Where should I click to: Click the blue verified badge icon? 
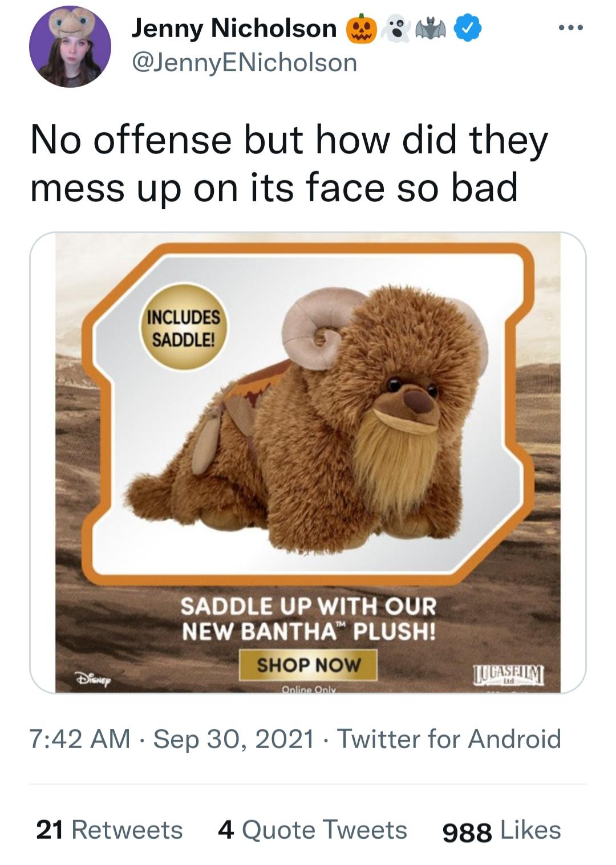click(467, 29)
